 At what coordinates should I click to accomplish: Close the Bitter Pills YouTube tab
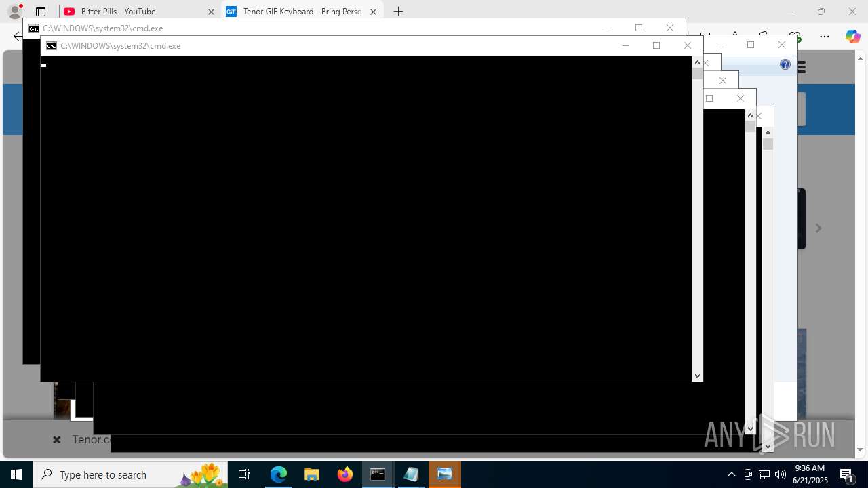[211, 12]
